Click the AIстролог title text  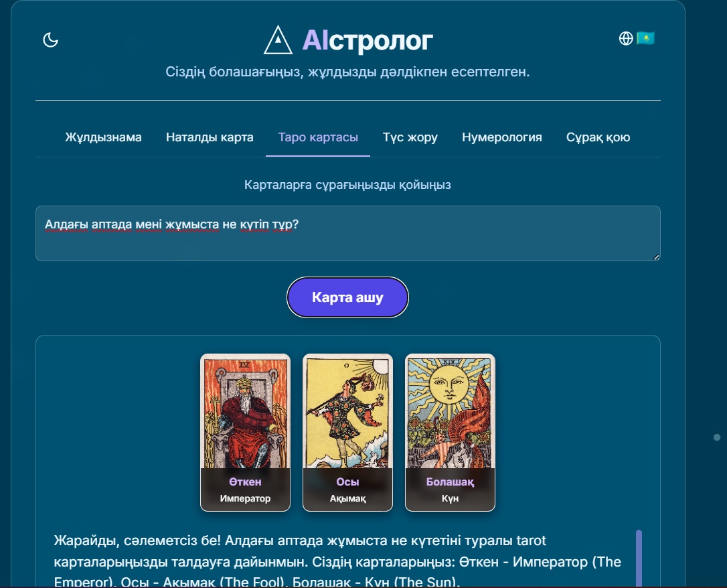368,40
